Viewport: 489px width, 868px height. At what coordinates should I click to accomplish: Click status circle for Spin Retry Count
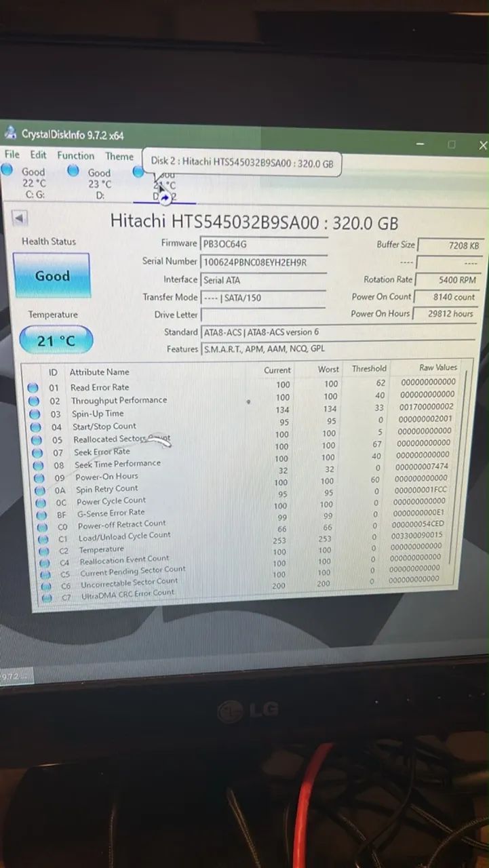click(x=40, y=490)
